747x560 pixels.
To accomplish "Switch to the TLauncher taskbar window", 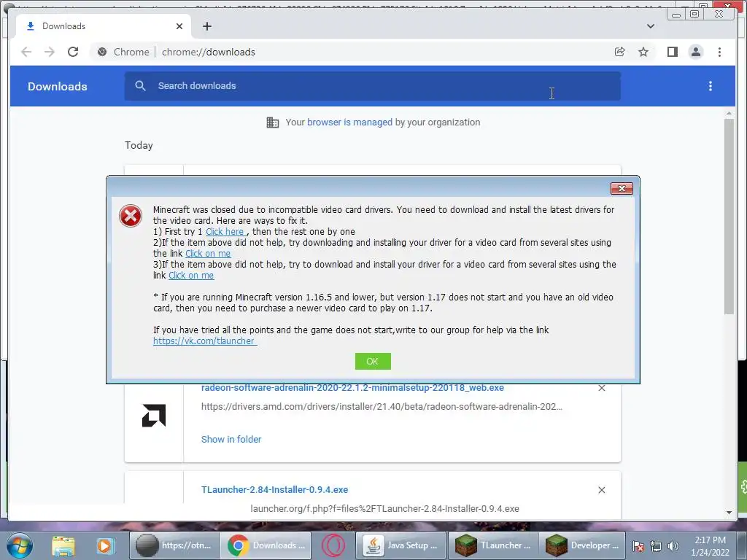I will tap(493, 545).
